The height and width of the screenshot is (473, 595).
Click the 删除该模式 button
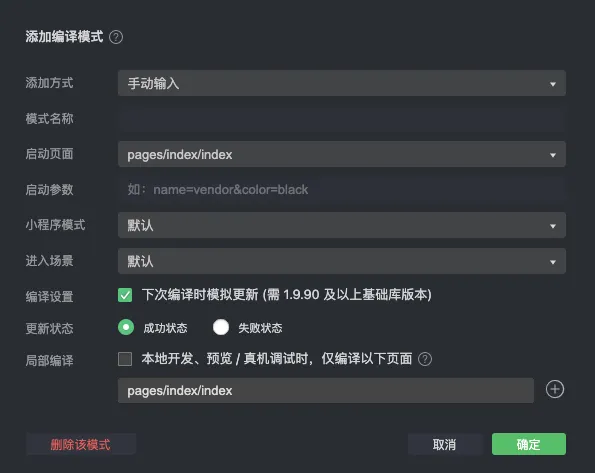click(x=81, y=444)
